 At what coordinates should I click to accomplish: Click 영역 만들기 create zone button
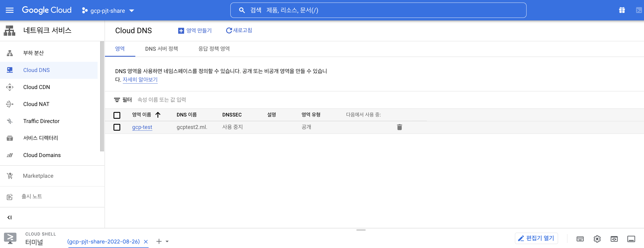tap(195, 30)
